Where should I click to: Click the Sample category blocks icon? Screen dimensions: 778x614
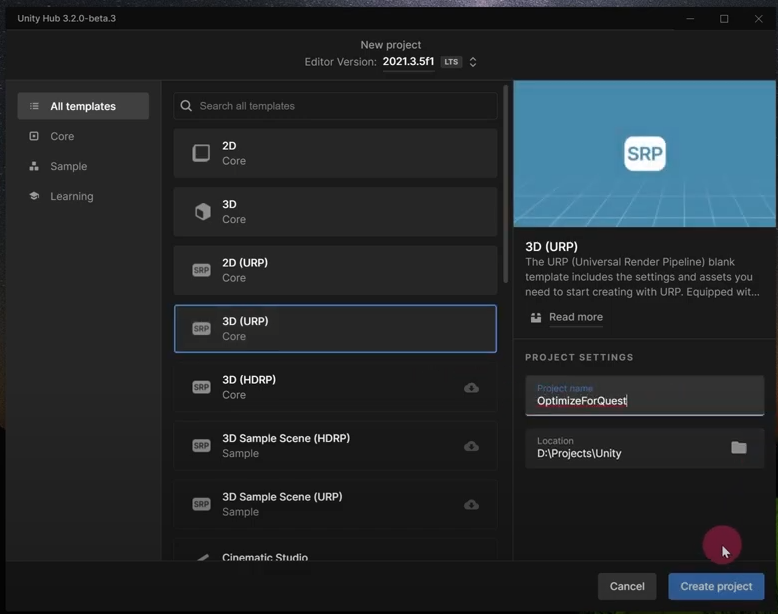[x=34, y=166]
